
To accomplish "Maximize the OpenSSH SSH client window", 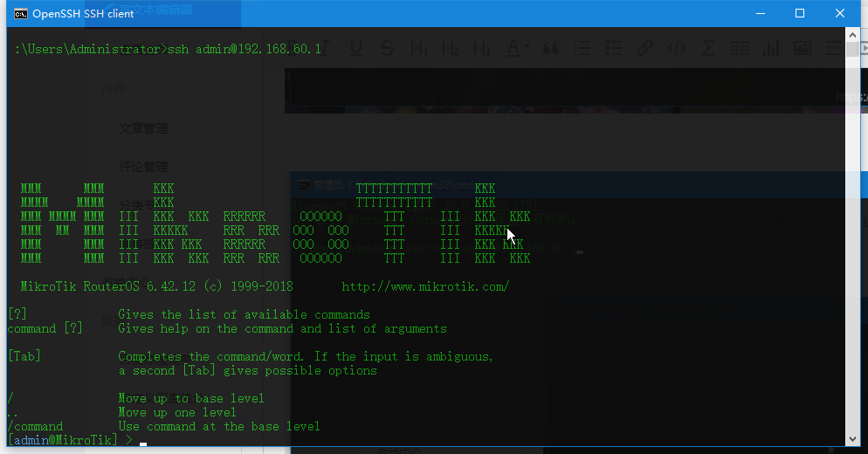I will (800, 13).
